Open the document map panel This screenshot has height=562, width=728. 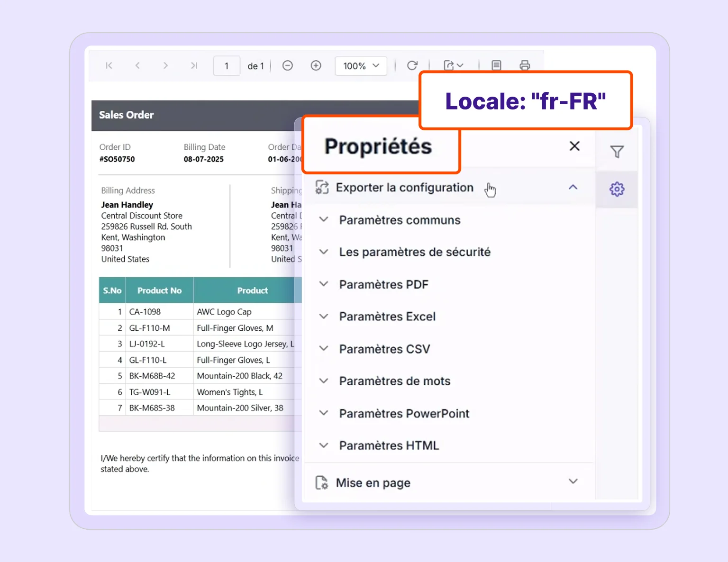coord(496,65)
